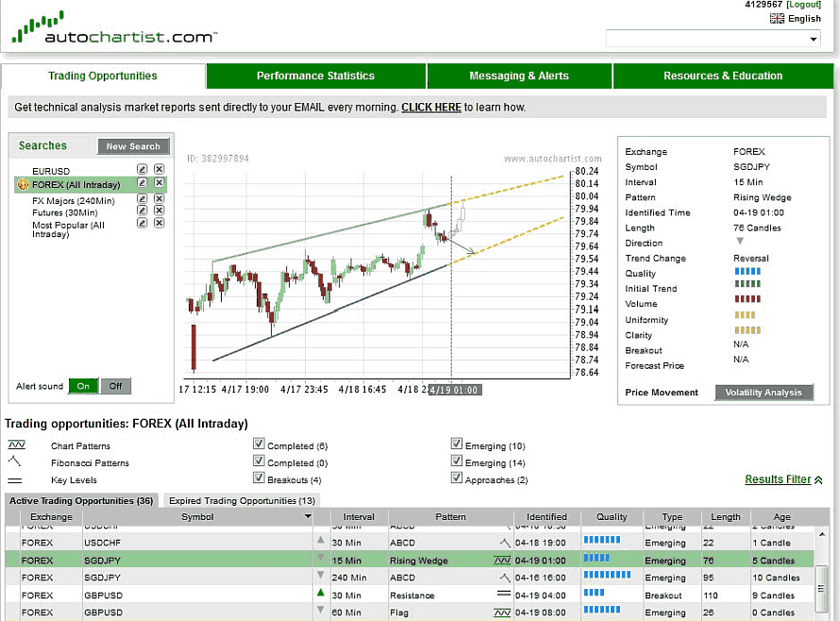Viewport: 840px width, 621px height.
Task: Click the SGDJPY Rising Wedge quality bar
Action: click(x=597, y=559)
